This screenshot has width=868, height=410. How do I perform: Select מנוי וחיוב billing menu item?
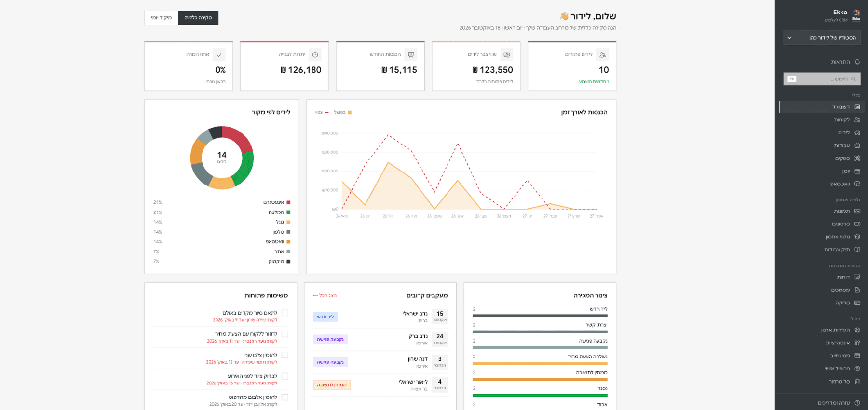click(822, 356)
